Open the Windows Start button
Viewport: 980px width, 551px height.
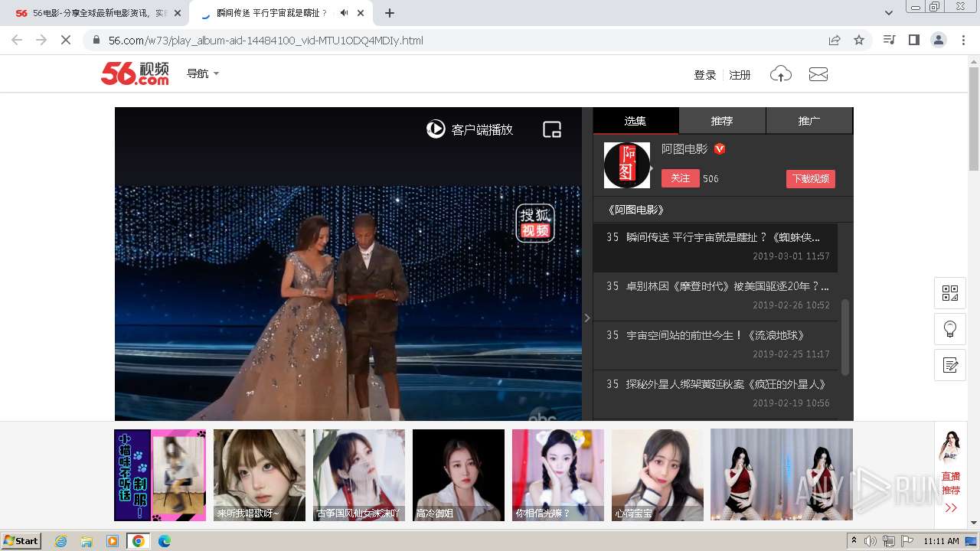(x=21, y=541)
